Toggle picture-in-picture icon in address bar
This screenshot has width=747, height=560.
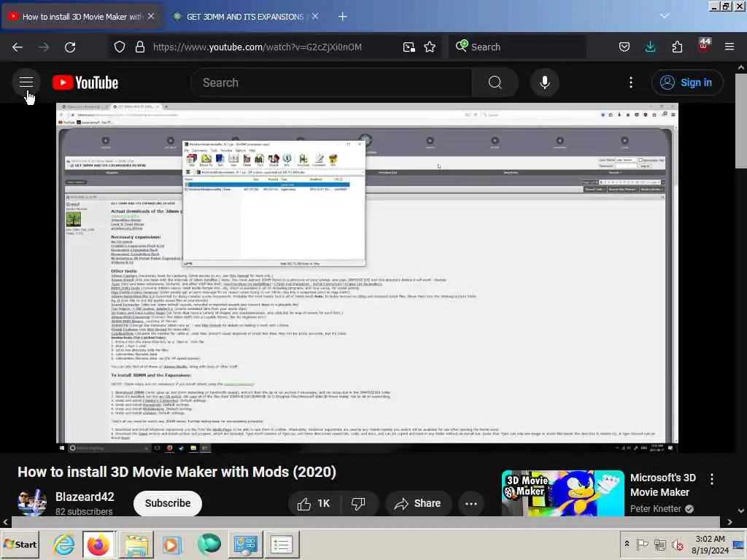tap(409, 47)
